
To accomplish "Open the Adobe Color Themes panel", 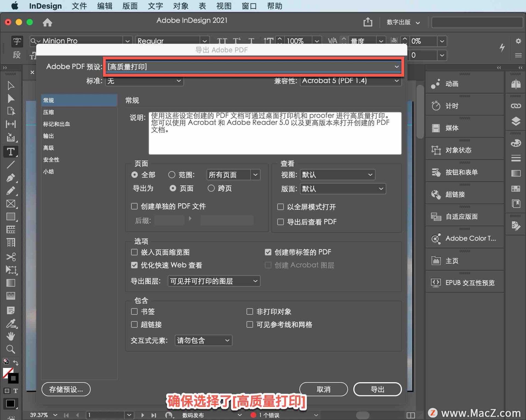I will coord(465,239).
